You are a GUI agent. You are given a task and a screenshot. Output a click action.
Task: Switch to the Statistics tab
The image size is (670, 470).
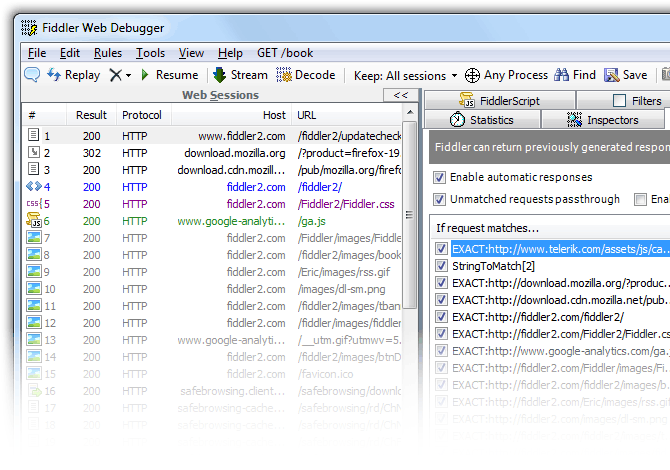coord(482,120)
